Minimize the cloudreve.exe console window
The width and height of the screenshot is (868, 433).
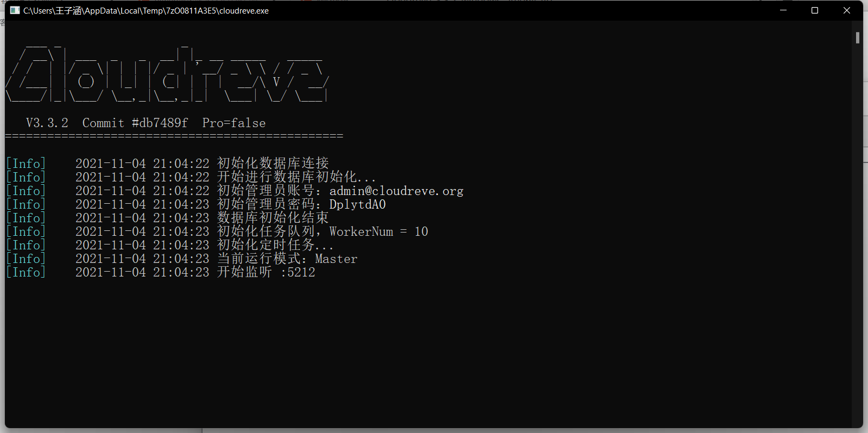tap(783, 10)
